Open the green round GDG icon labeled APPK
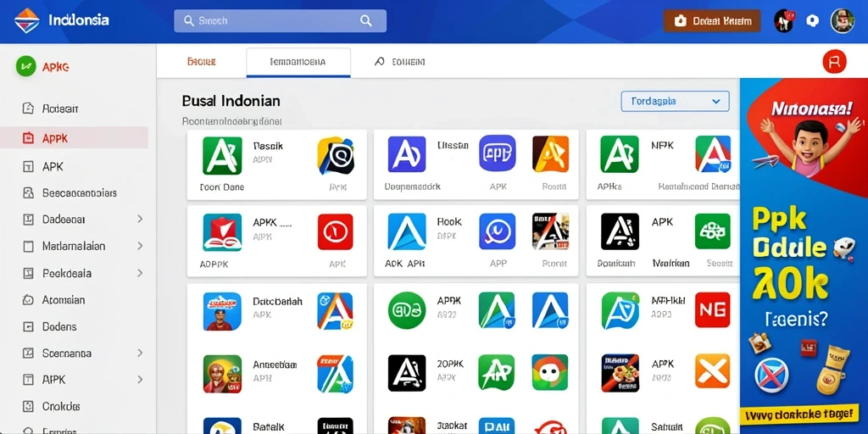Viewport: 868px width, 434px height. click(407, 310)
